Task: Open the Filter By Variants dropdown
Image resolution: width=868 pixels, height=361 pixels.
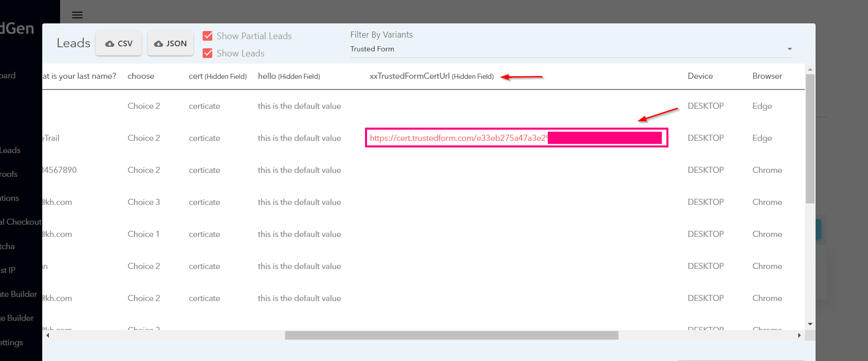Action: point(571,49)
